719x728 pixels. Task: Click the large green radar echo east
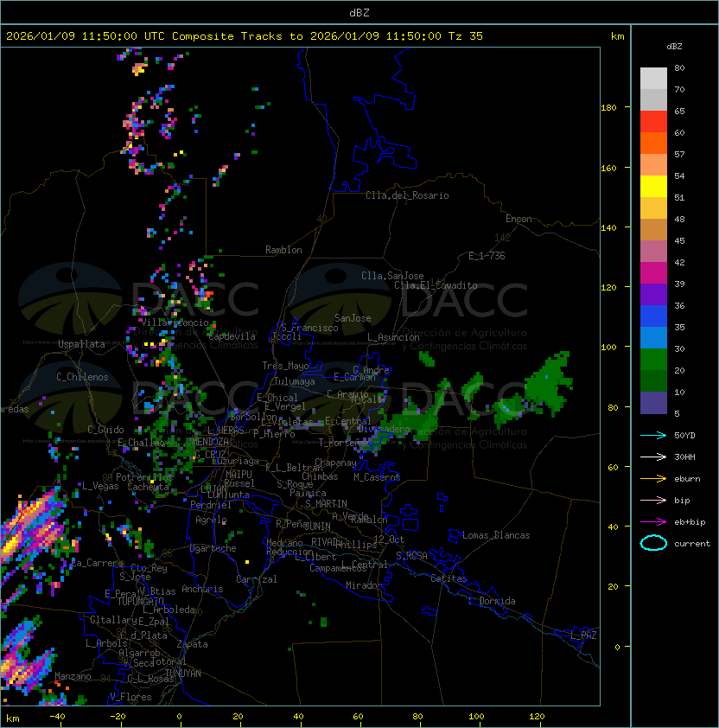click(547, 384)
